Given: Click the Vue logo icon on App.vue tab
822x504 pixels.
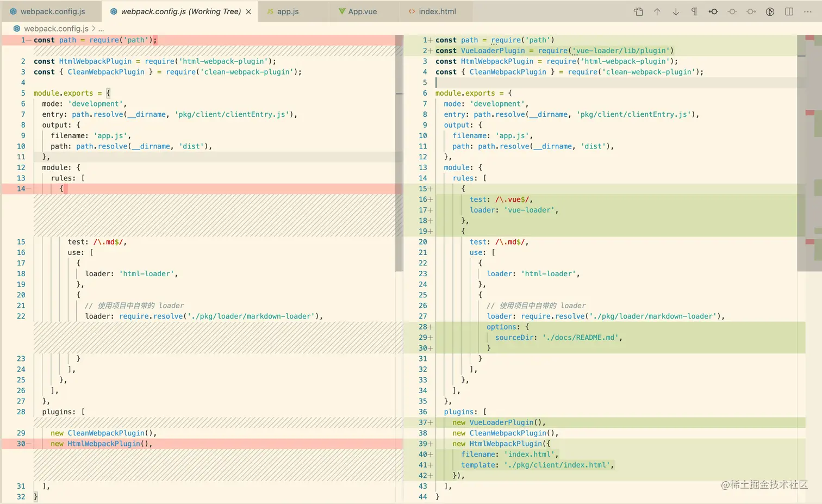Looking at the screenshot, I should point(342,11).
